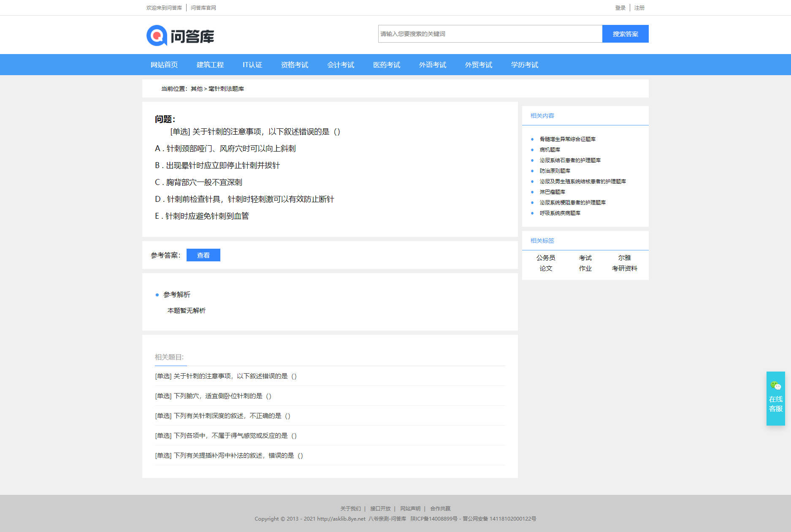Click 网站声明 in the footer
The image size is (791, 532).
click(x=410, y=508)
